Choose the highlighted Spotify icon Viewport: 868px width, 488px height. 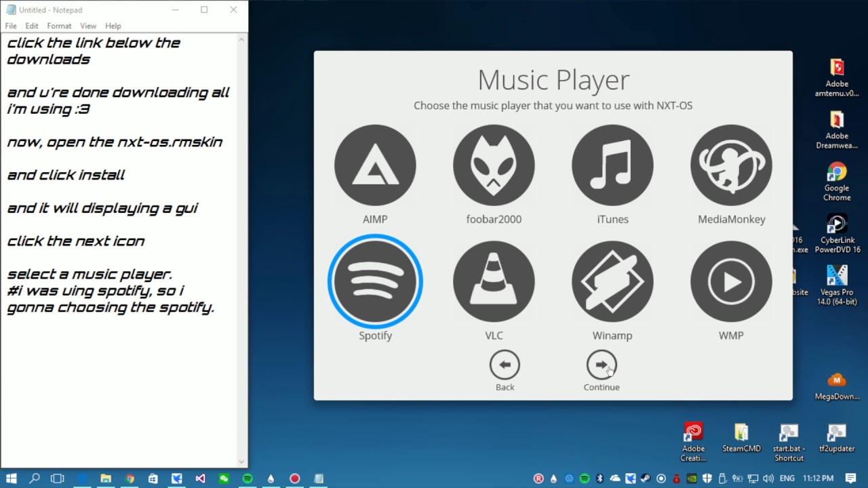pyautogui.click(x=375, y=281)
